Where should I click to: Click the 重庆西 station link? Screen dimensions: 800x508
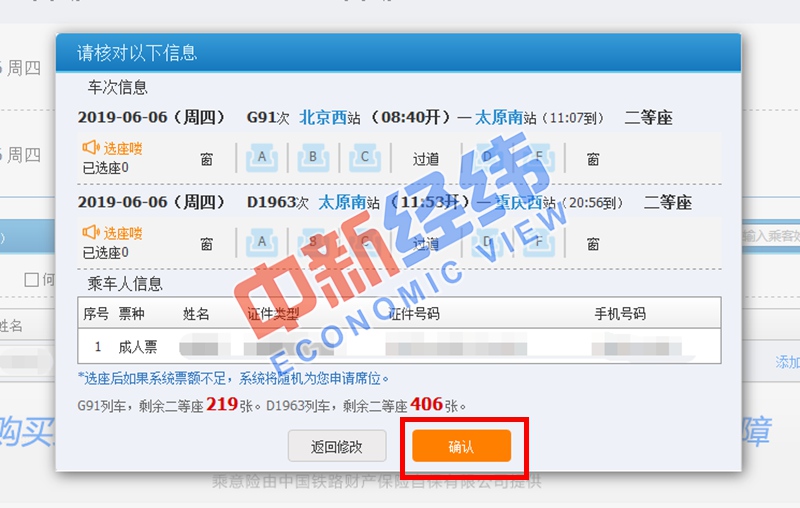[518, 202]
